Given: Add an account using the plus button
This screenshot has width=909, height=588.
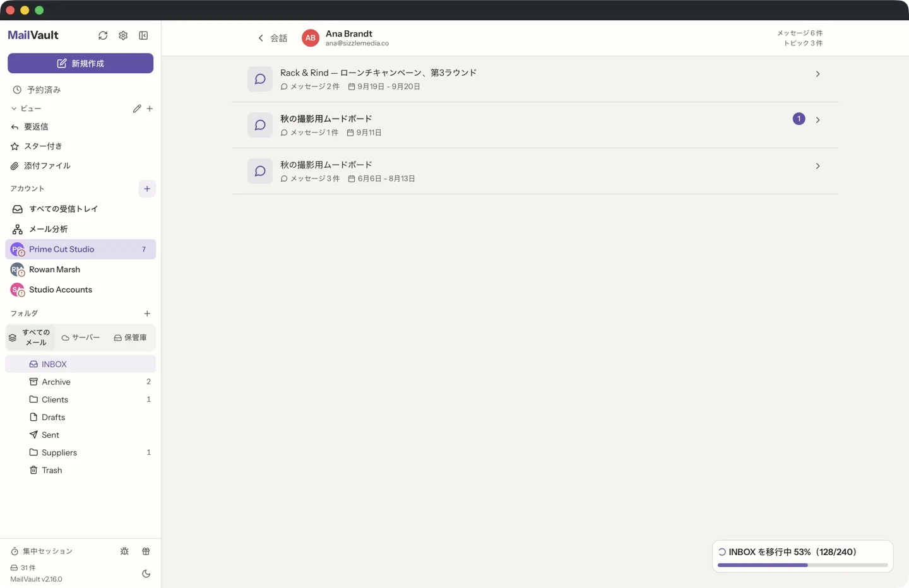Looking at the screenshot, I should 147,189.
